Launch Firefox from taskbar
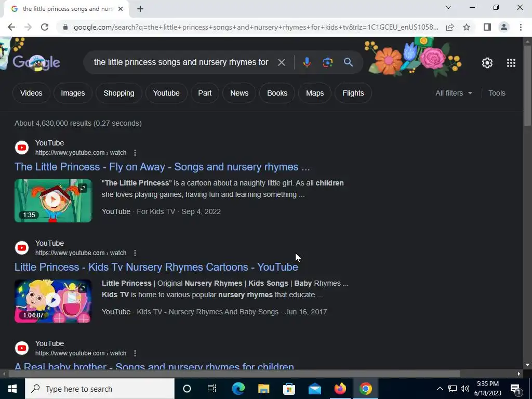 tap(340, 389)
